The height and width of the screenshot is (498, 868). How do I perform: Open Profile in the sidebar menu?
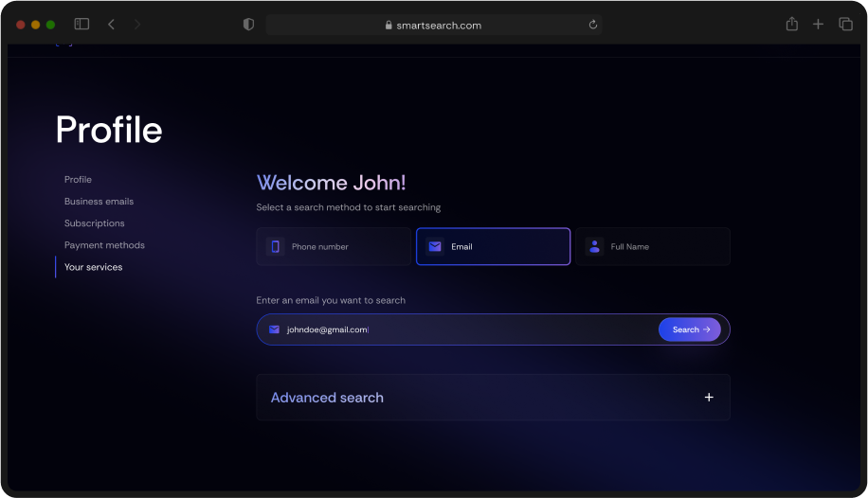78,179
